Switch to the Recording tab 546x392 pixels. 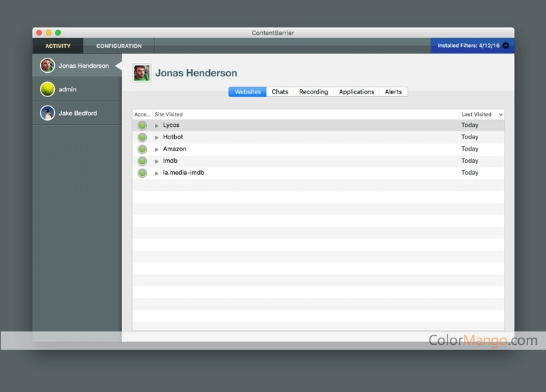[x=314, y=92]
